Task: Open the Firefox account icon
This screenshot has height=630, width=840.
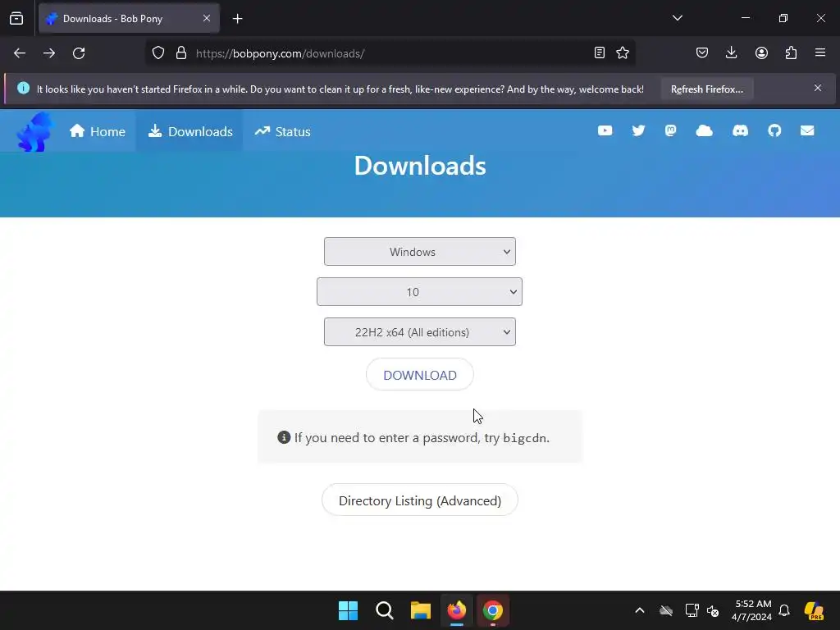Action: point(761,52)
